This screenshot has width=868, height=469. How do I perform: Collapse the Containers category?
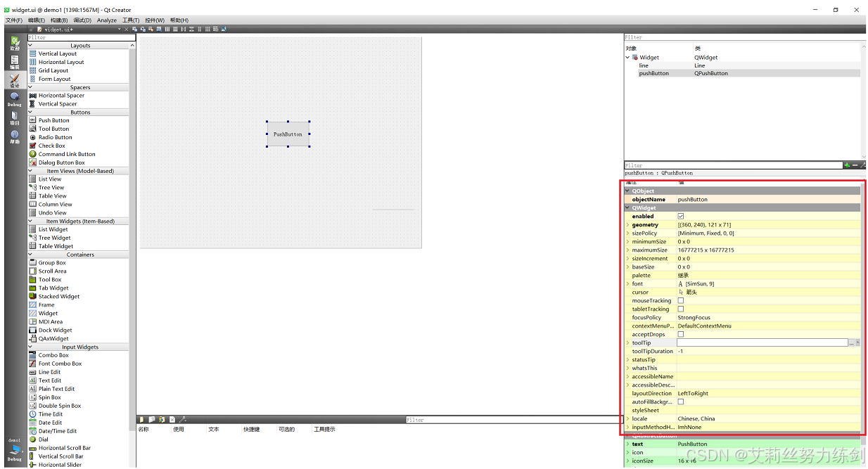click(x=30, y=255)
